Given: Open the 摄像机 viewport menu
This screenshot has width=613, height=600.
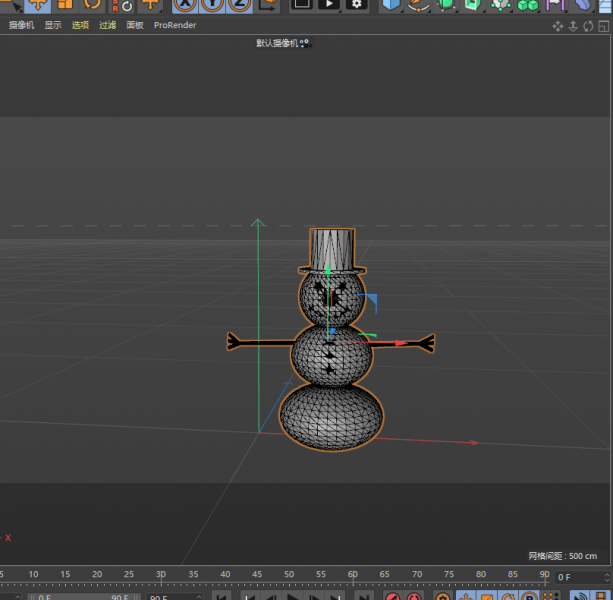Looking at the screenshot, I should 22,25.
